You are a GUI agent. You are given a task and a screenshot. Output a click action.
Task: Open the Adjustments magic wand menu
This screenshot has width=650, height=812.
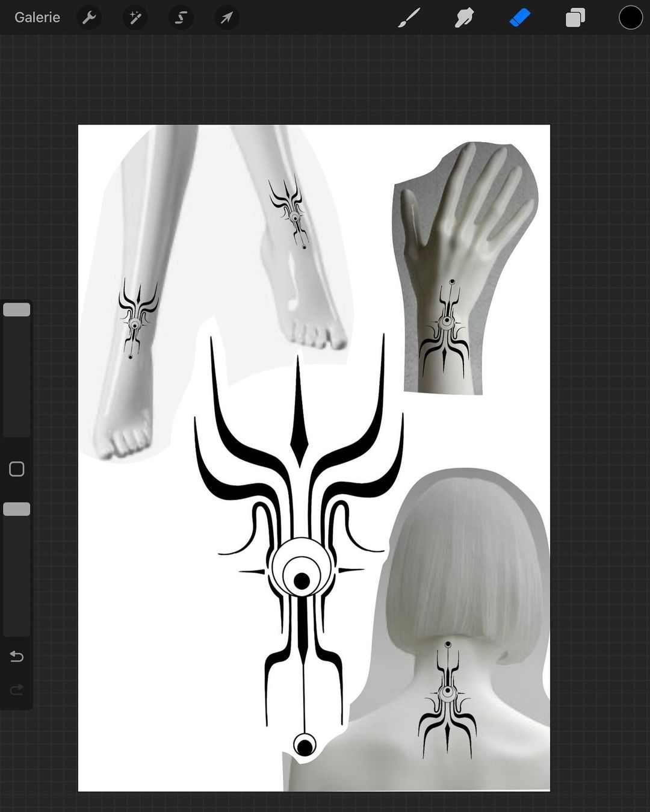135,18
